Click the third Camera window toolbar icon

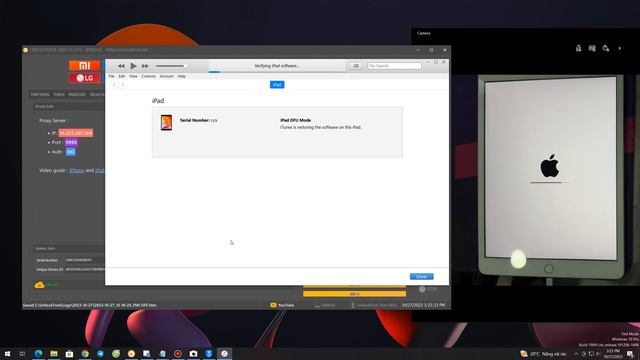tap(606, 48)
